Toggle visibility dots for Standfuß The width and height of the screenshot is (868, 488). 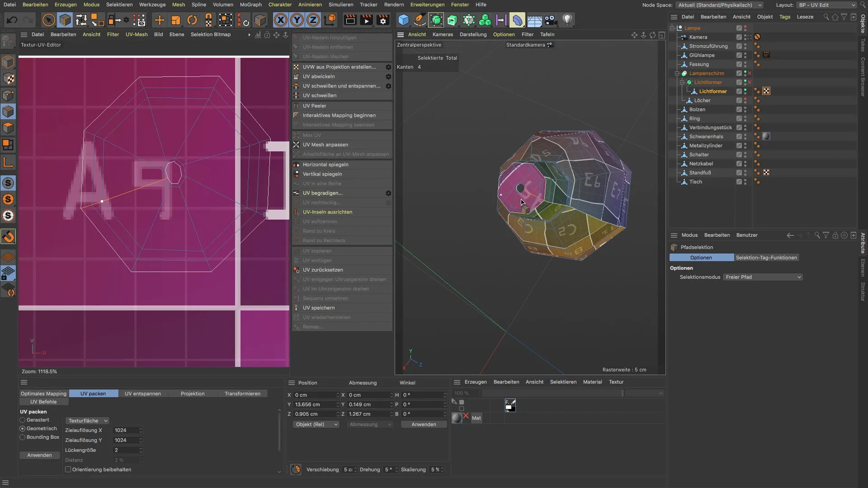745,173
